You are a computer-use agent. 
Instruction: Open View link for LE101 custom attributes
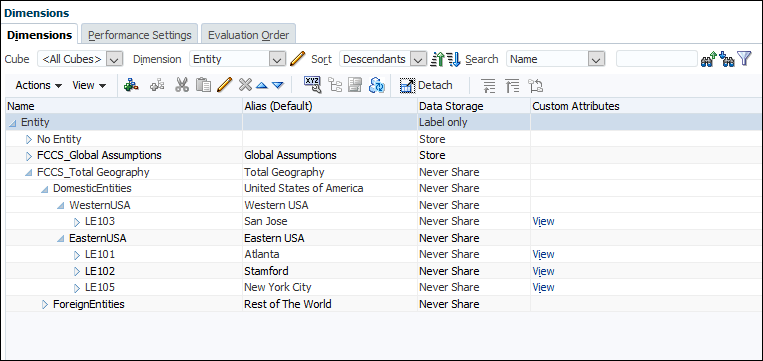click(544, 254)
